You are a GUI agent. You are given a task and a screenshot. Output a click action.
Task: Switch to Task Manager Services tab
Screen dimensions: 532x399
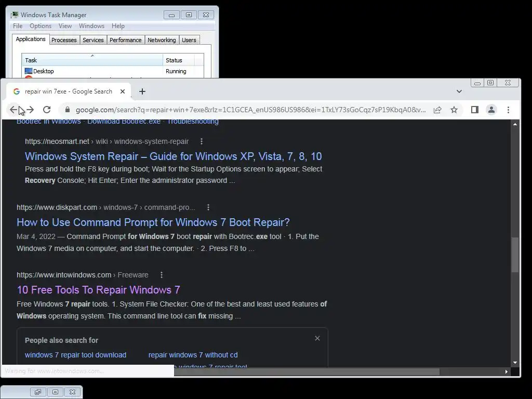click(x=93, y=40)
